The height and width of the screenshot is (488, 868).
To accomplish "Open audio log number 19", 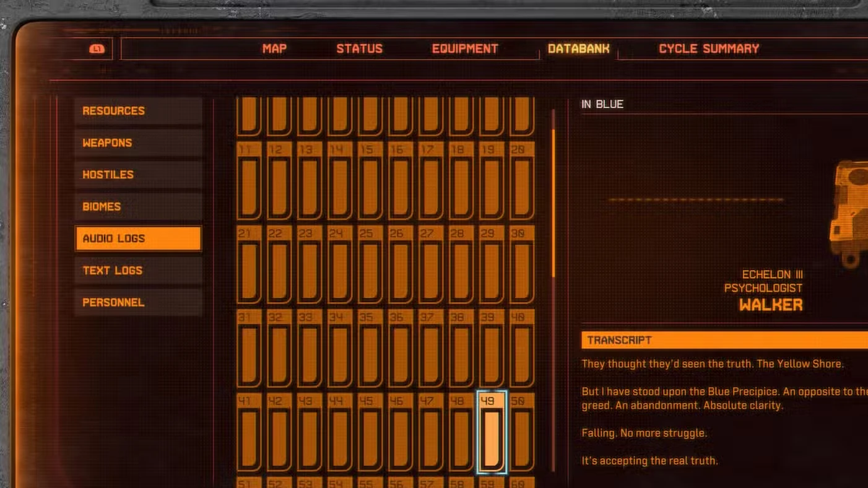I will click(x=492, y=181).
